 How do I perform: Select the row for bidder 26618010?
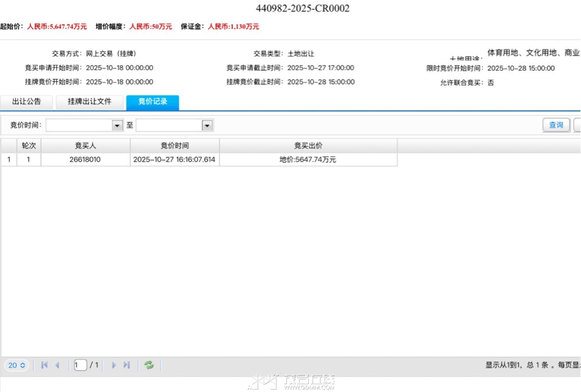click(85, 160)
